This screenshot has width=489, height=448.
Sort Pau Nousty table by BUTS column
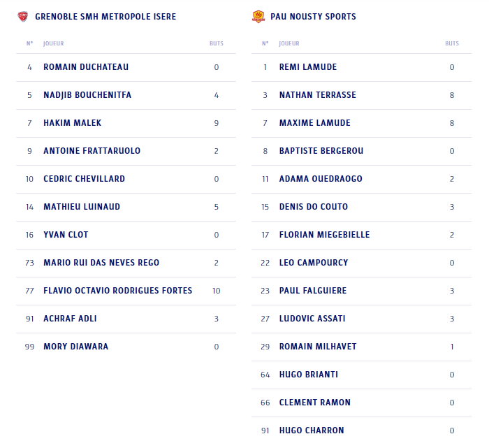[452, 43]
